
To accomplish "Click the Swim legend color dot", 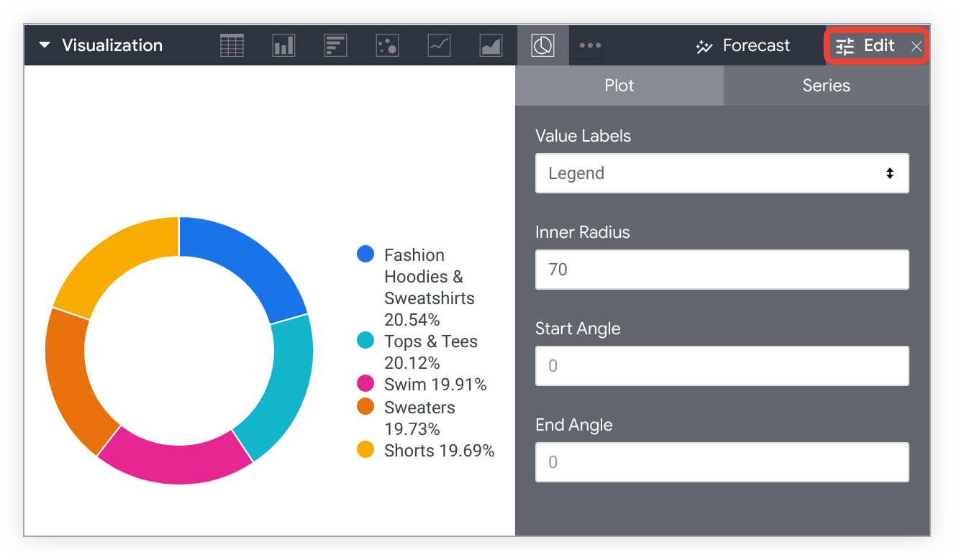I will point(365,382).
